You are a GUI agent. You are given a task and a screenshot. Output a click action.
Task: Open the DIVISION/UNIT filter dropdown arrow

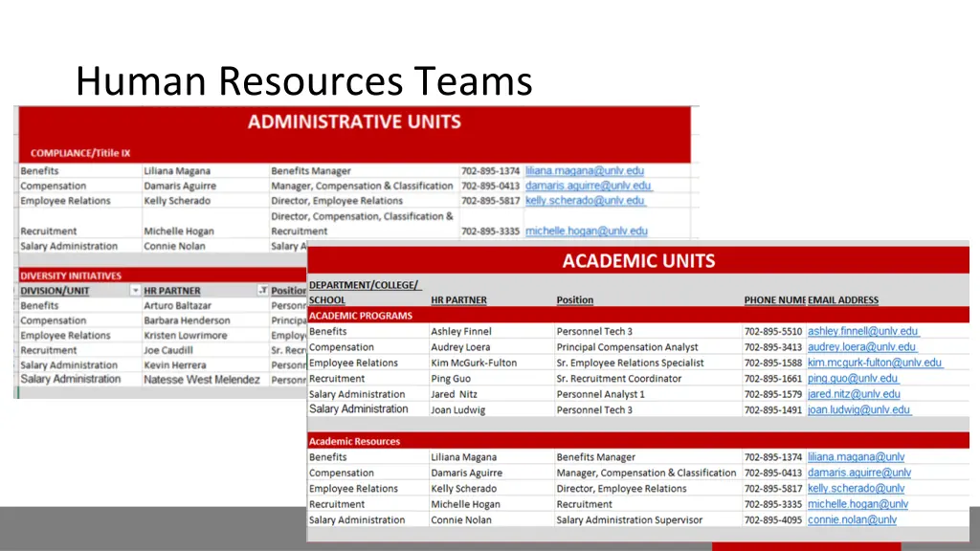tap(135, 291)
